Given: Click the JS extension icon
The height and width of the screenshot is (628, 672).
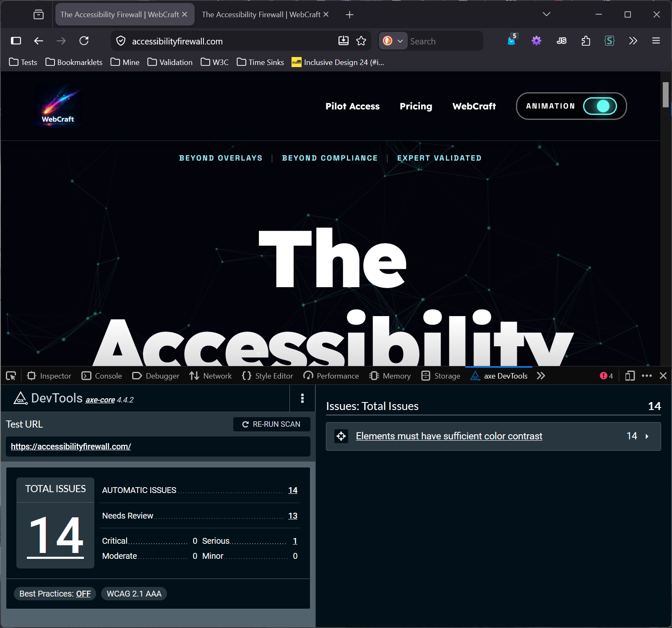Looking at the screenshot, I should 561,41.
